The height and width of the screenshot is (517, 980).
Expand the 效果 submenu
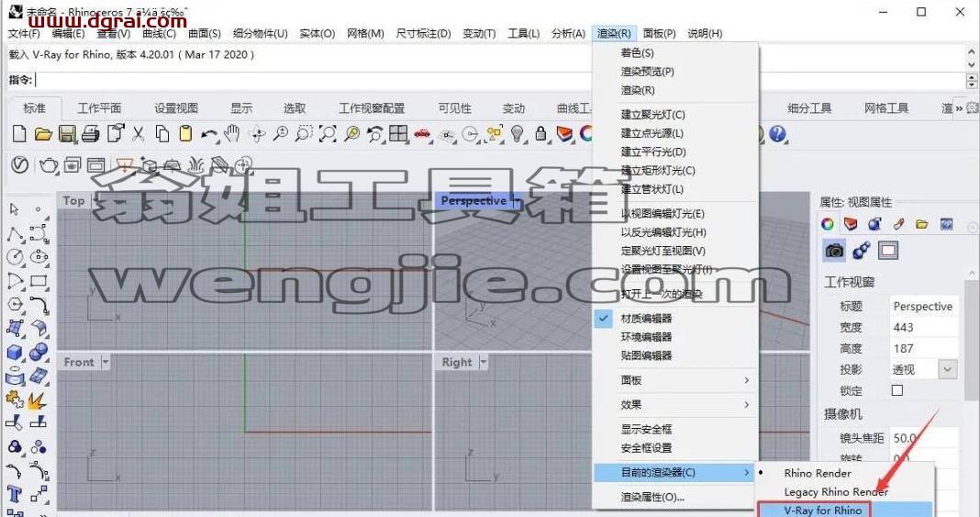pos(676,404)
